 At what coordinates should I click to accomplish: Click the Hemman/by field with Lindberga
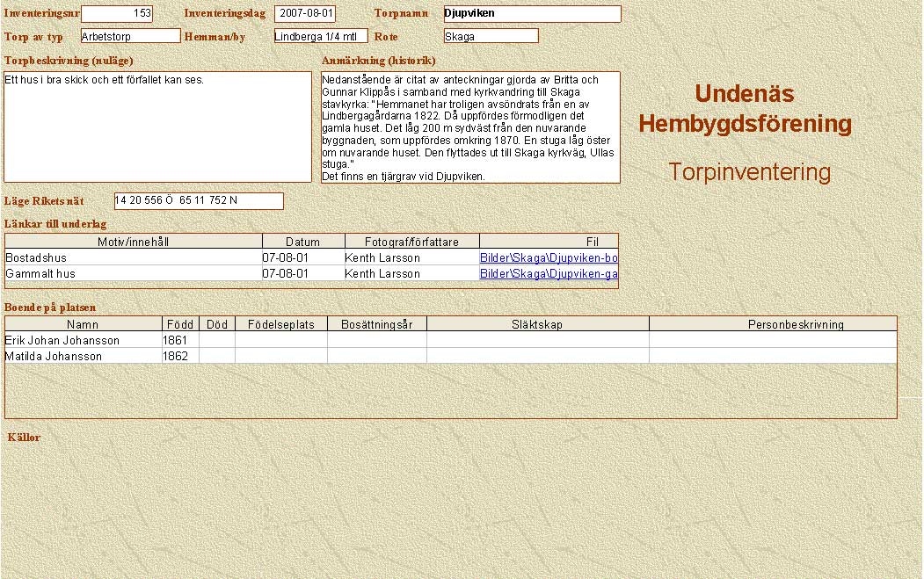point(320,36)
